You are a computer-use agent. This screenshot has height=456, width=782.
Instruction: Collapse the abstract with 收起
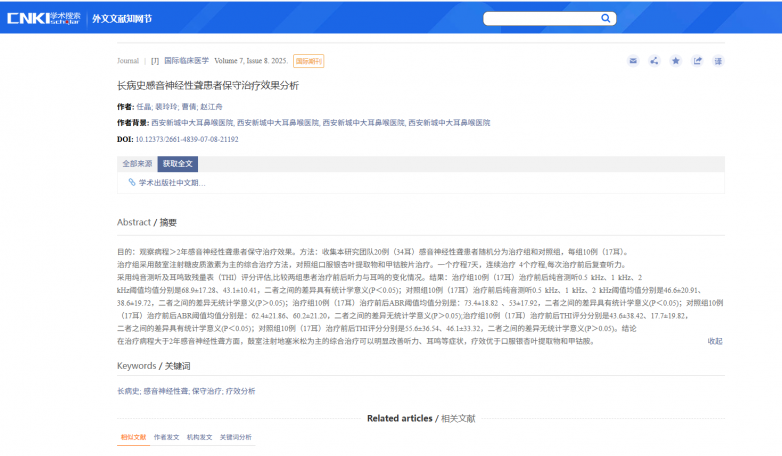tap(714, 341)
